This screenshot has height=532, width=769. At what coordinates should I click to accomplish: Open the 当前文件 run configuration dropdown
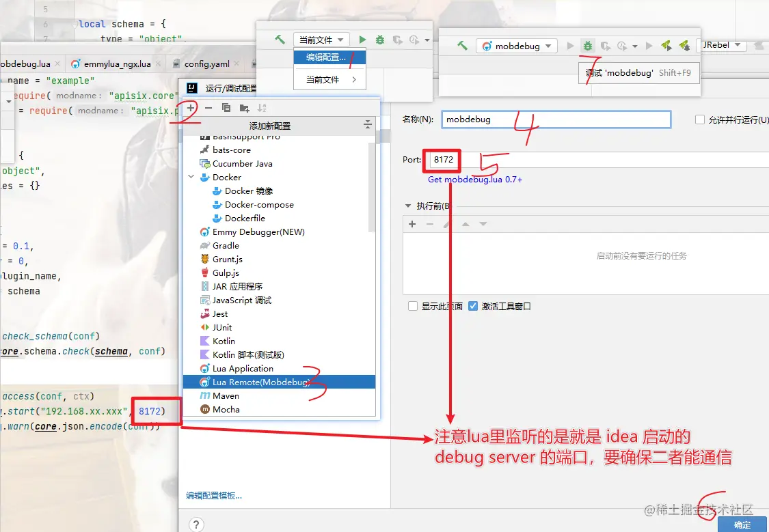(x=321, y=39)
